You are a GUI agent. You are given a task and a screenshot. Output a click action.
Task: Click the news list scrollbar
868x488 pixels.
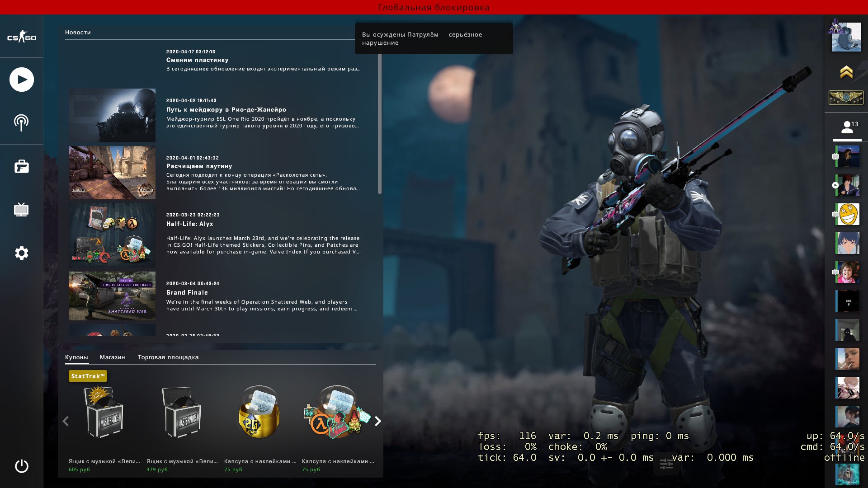[x=379, y=124]
